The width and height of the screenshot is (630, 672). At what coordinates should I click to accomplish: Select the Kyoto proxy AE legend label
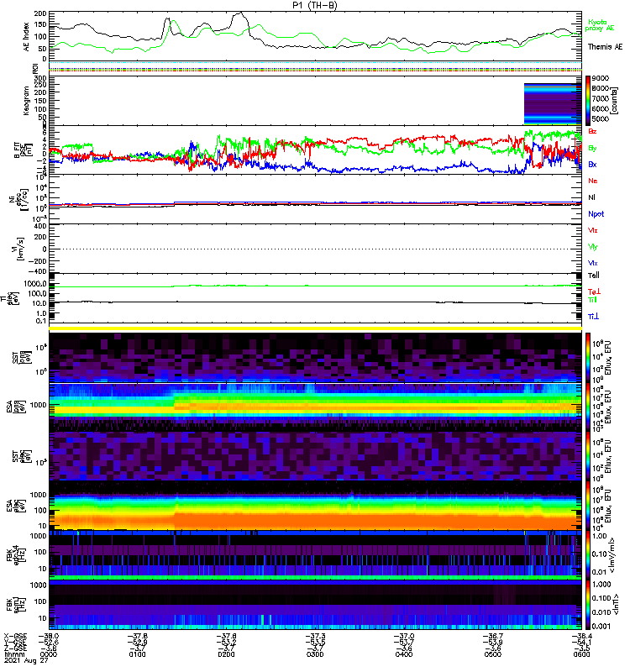pyautogui.click(x=600, y=25)
